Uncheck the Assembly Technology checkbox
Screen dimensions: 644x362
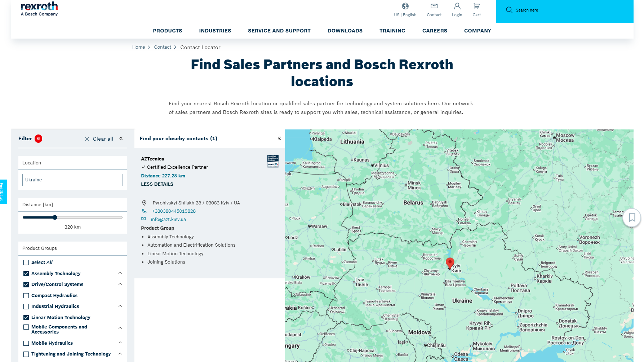click(26, 274)
